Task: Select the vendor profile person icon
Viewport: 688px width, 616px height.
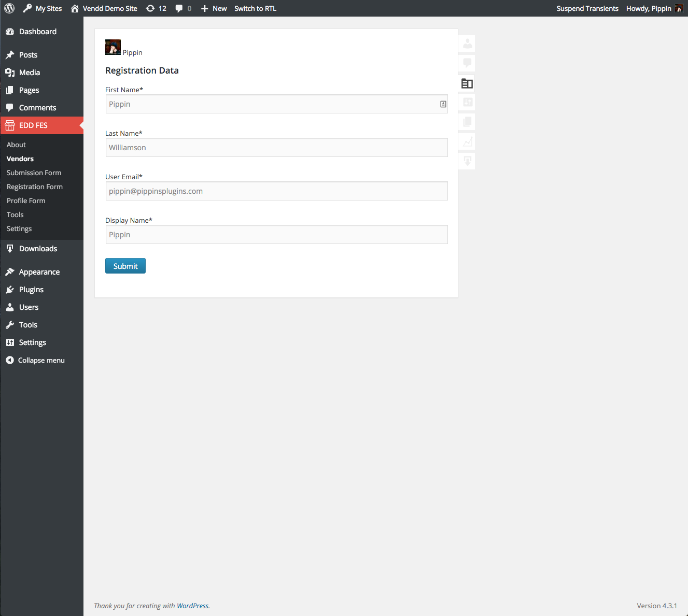Action: (x=466, y=44)
